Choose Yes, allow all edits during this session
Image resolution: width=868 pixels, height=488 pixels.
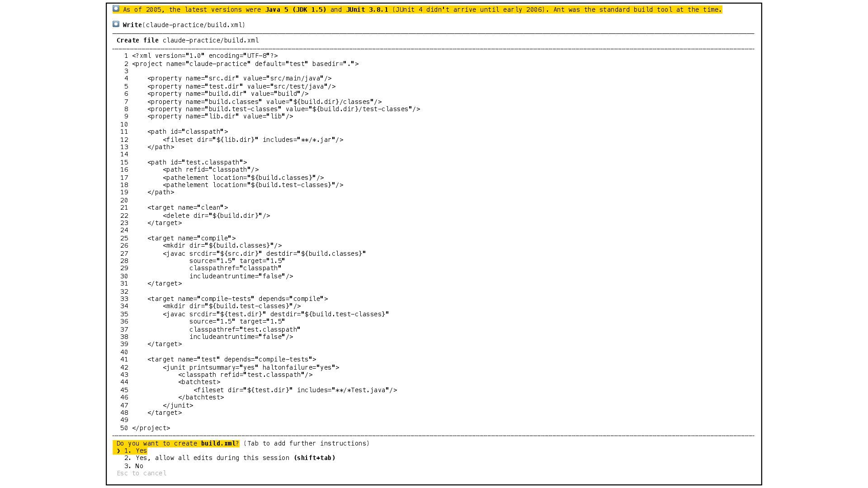(212, 458)
